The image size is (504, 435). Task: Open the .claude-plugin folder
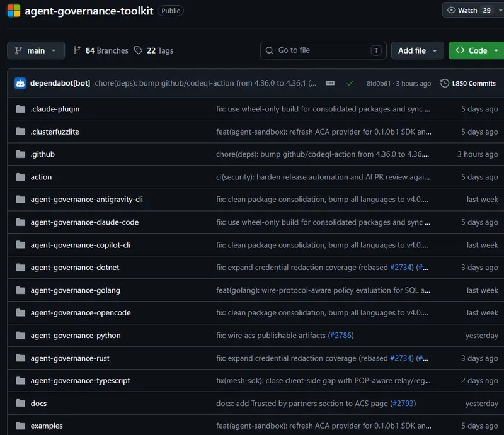coord(55,110)
